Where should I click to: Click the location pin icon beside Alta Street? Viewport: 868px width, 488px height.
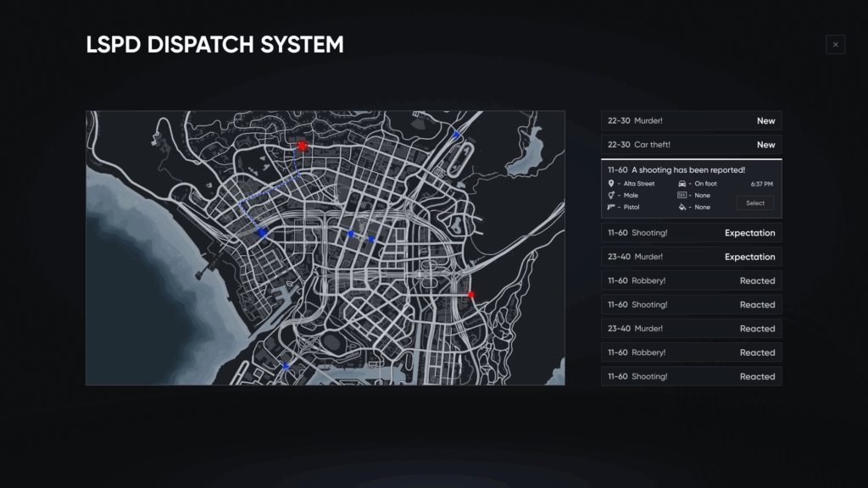coord(611,184)
